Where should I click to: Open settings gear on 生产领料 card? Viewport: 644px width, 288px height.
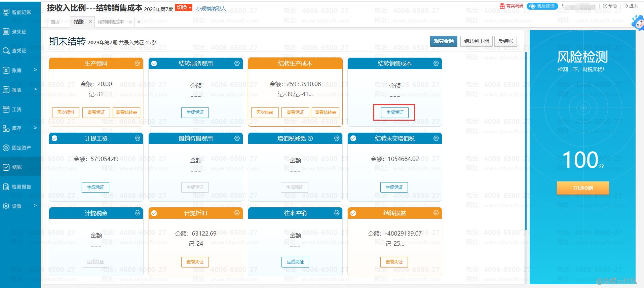click(137, 64)
